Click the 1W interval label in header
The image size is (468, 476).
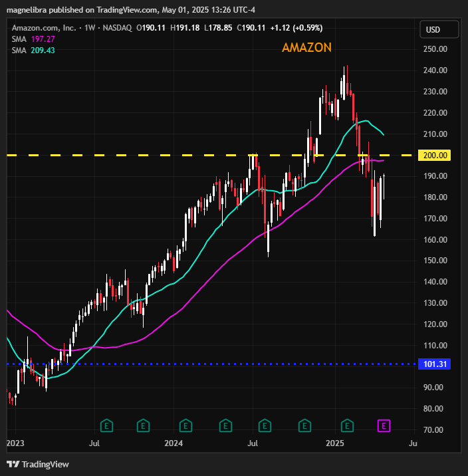(90, 28)
